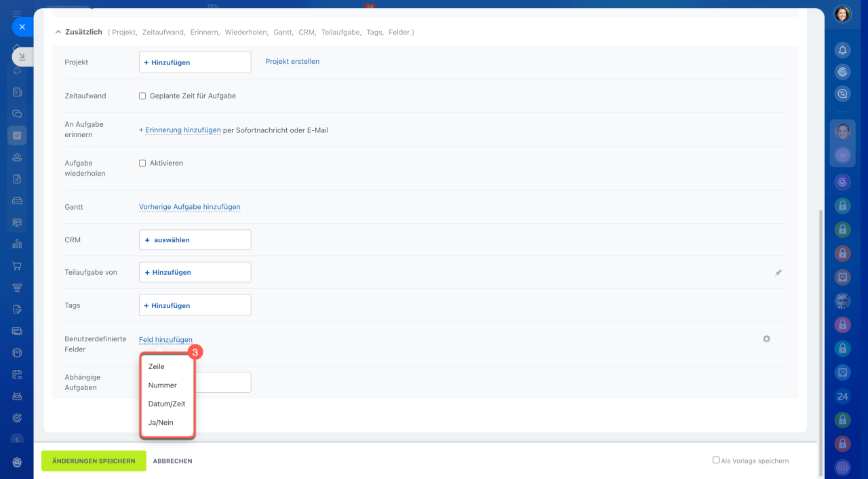Click the collapse-to-corner arrow icon below the close button
868x479 pixels.
click(22, 57)
